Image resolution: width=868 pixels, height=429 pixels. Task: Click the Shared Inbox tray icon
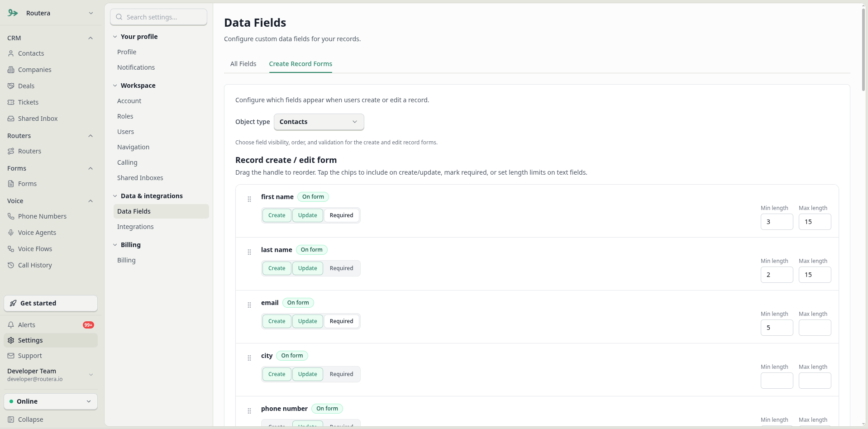coord(11,119)
